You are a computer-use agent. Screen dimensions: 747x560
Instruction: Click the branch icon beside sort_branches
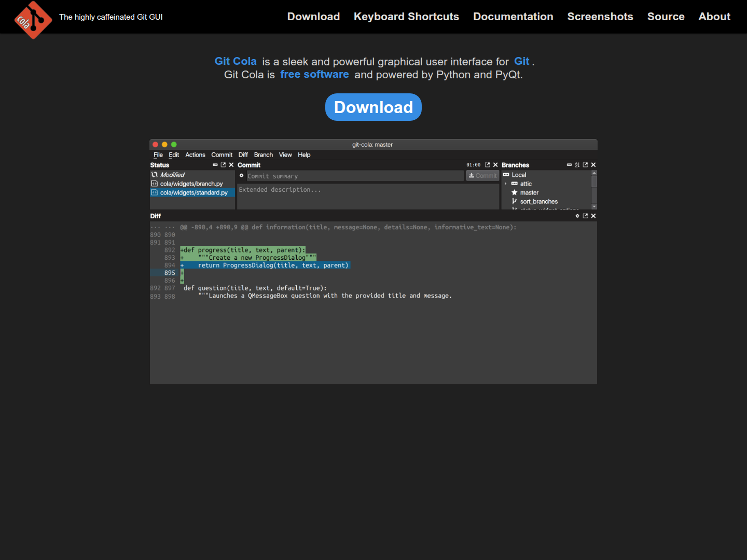(x=515, y=201)
